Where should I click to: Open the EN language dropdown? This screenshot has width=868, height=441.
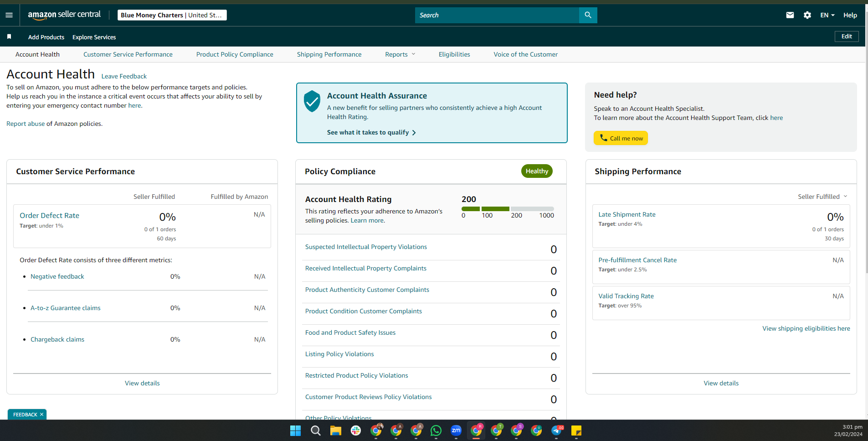827,15
